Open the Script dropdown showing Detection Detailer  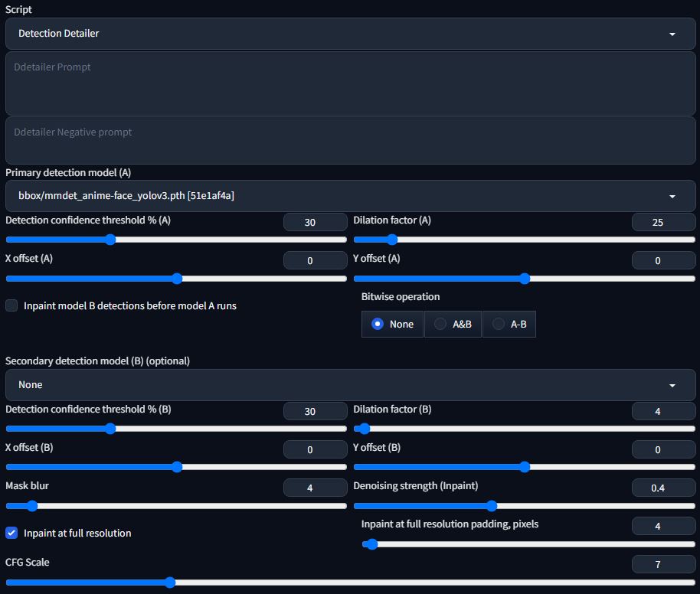(x=348, y=34)
